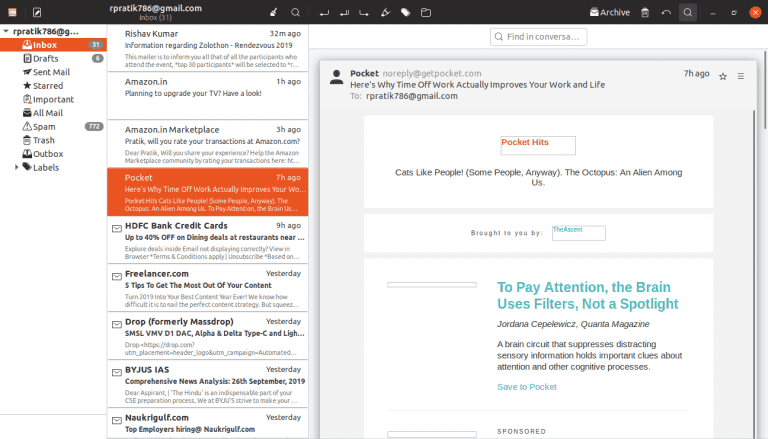Open the Trash folder
Image resolution: width=768 pixels, height=439 pixels.
tap(53, 140)
